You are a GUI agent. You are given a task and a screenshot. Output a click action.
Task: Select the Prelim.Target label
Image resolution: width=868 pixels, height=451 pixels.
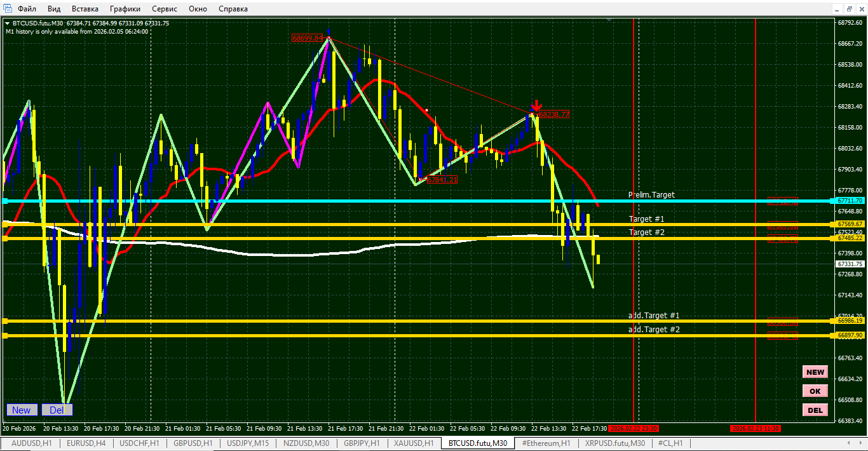(x=651, y=195)
